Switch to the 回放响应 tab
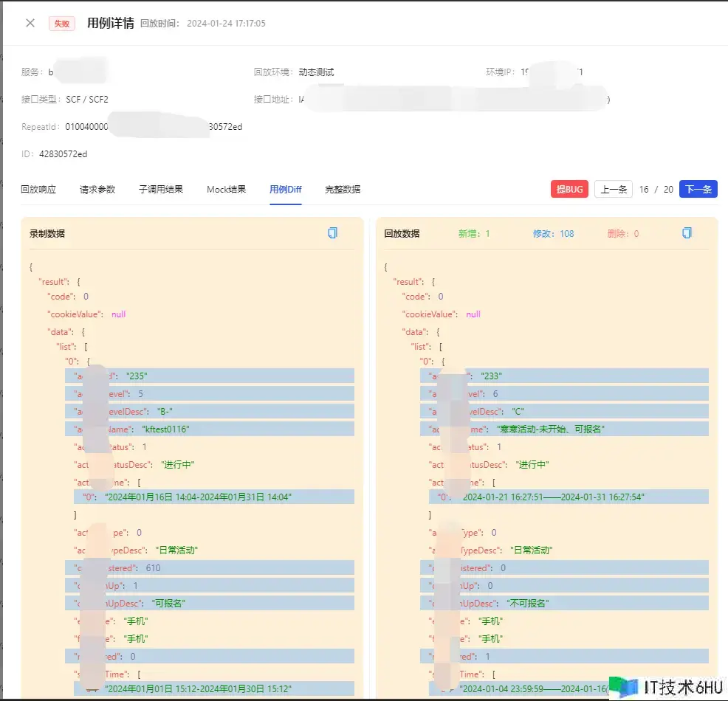This screenshot has width=728, height=701. [x=38, y=190]
